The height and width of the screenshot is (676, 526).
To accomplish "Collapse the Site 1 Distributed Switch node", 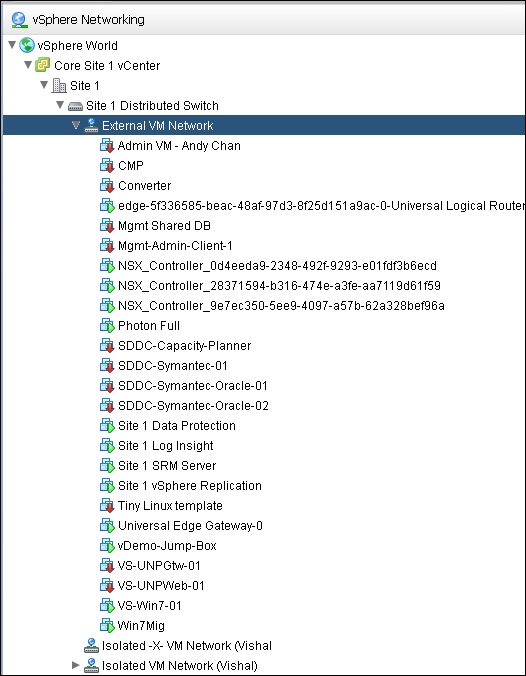I will [60, 105].
